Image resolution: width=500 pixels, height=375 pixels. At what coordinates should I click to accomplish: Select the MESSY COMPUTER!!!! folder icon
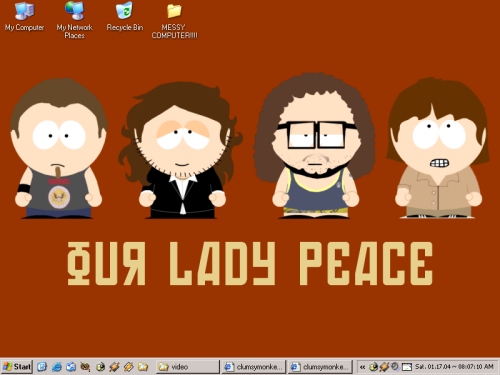point(174,21)
